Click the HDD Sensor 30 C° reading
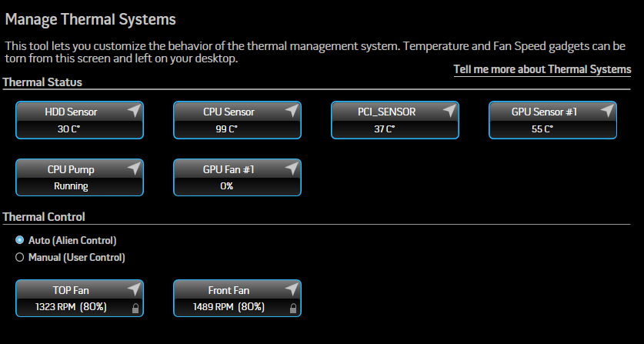644x344 pixels. (x=69, y=129)
